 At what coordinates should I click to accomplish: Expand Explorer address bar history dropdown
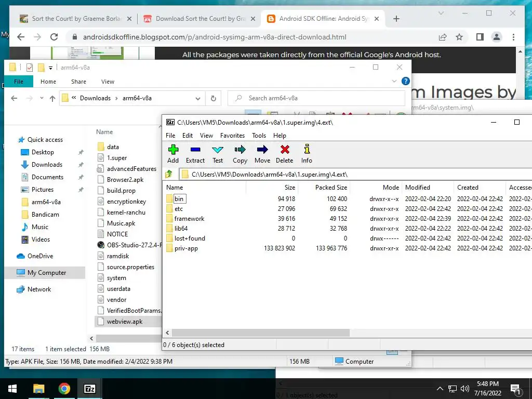point(198,98)
